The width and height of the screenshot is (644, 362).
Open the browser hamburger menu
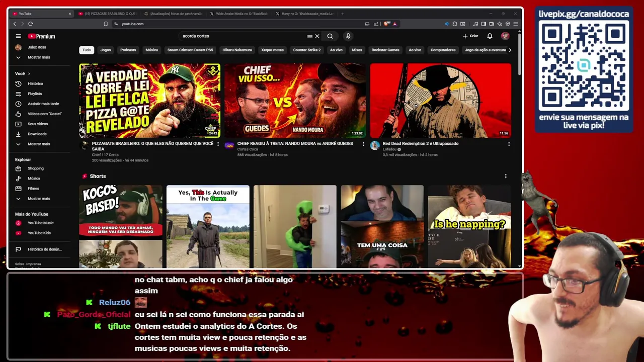click(516, 24)
